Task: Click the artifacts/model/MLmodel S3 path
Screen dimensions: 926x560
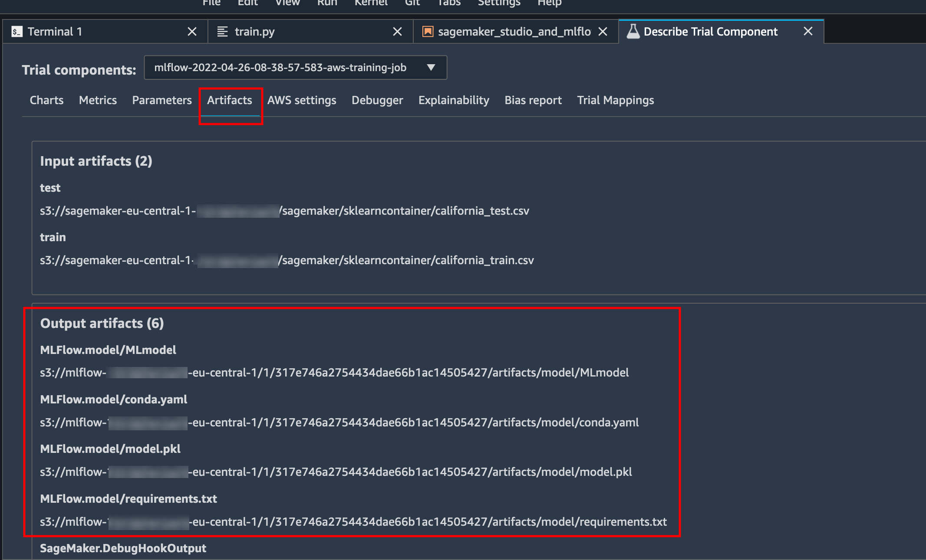Action: coord(334,373)
